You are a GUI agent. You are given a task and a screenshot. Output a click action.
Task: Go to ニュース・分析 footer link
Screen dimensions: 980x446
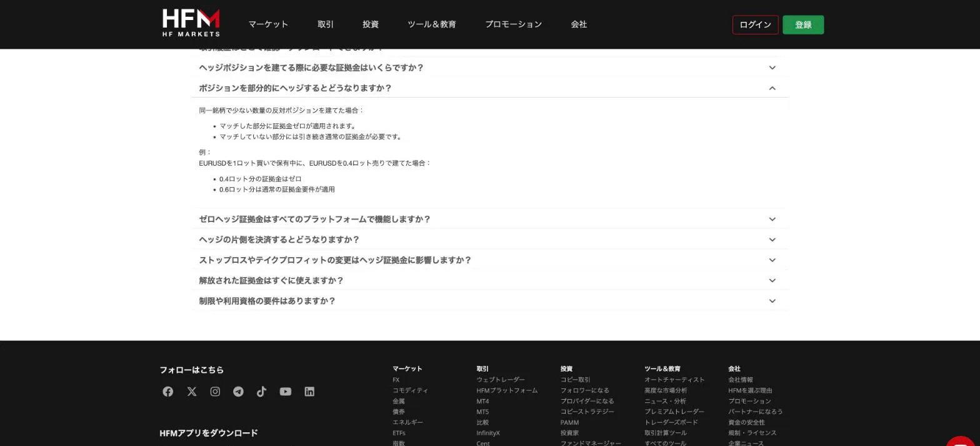(665, 401)
